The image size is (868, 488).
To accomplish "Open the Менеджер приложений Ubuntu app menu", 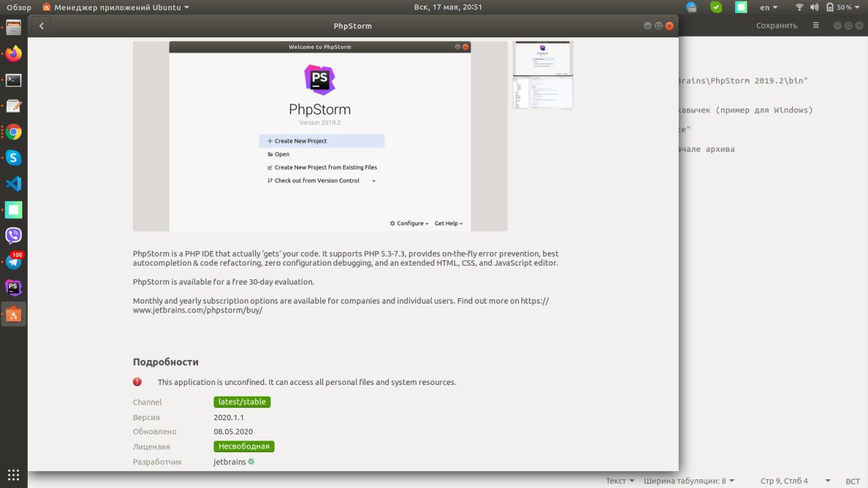I will point(115,7).
